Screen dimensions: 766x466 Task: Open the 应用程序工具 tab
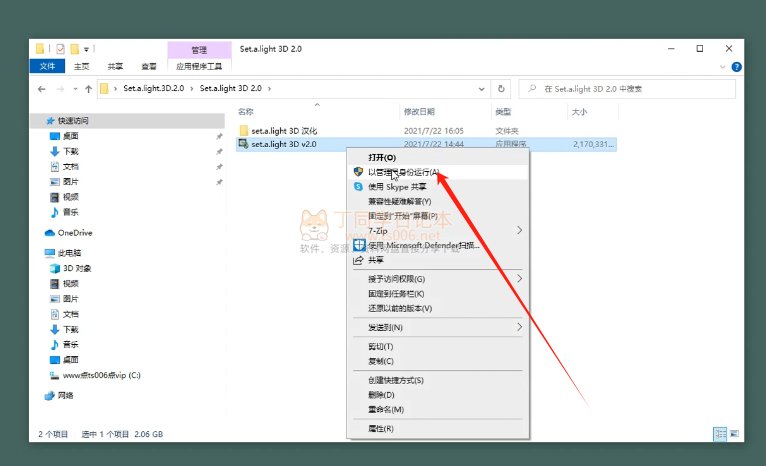[199, 66]
